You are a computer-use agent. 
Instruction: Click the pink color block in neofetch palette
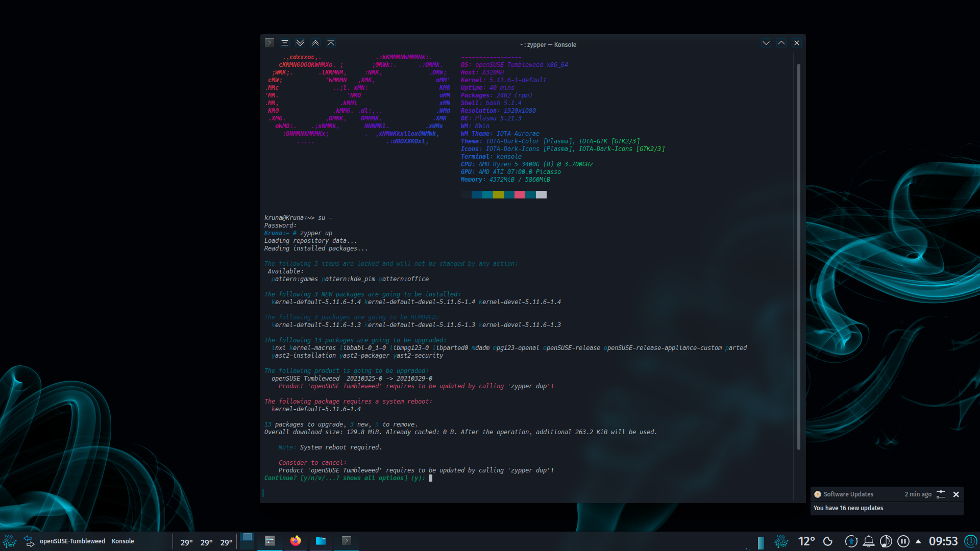[x=520, y=194]
